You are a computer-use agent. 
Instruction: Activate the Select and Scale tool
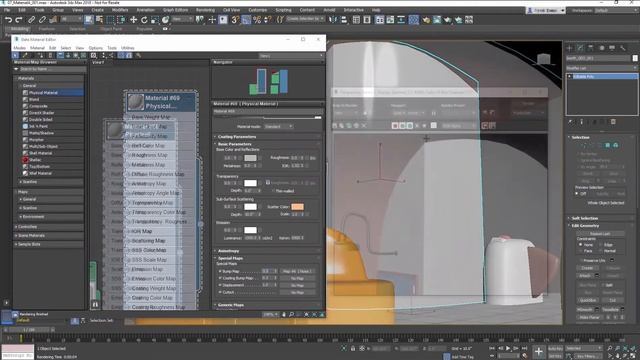click(x=155, y=20)
